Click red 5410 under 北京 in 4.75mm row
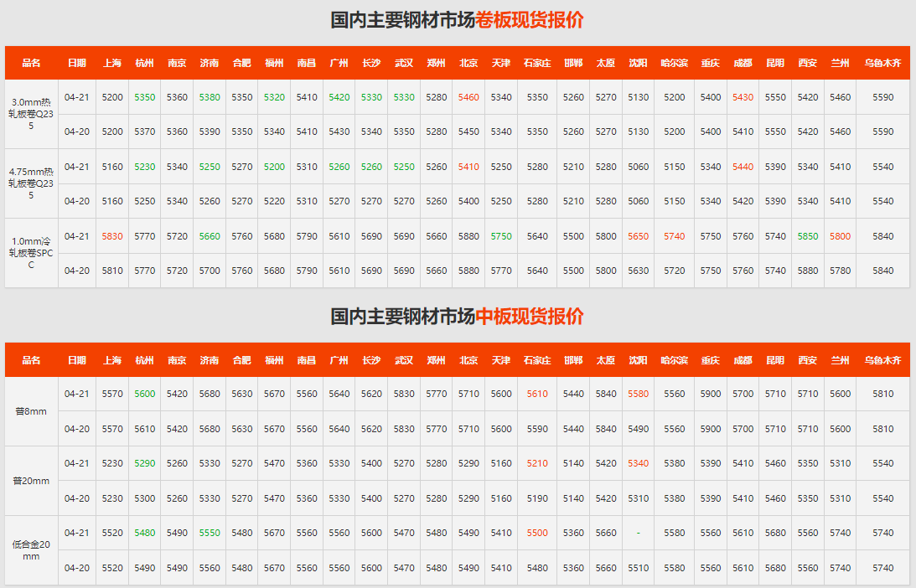916x588 pixels. 468,167
